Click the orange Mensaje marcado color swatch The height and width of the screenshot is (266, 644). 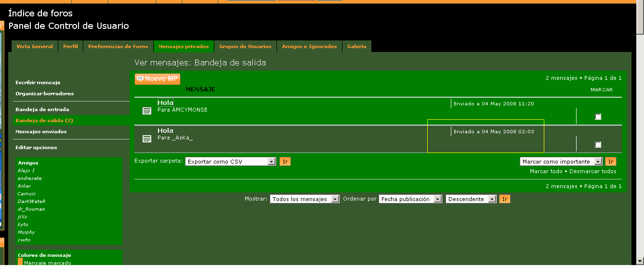coord(20,262)
